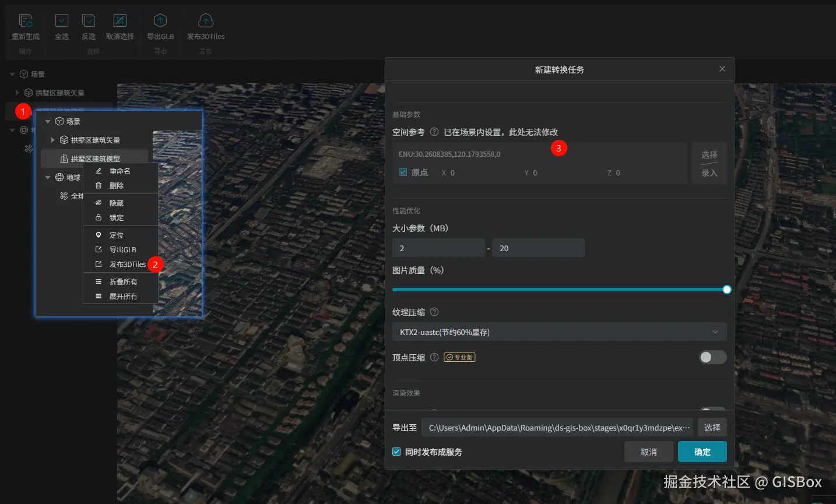The height and width of the screenshot is (504, 836).
Task: Click the cube icon of 场景 in the inset tree
Action: [59, 121]
